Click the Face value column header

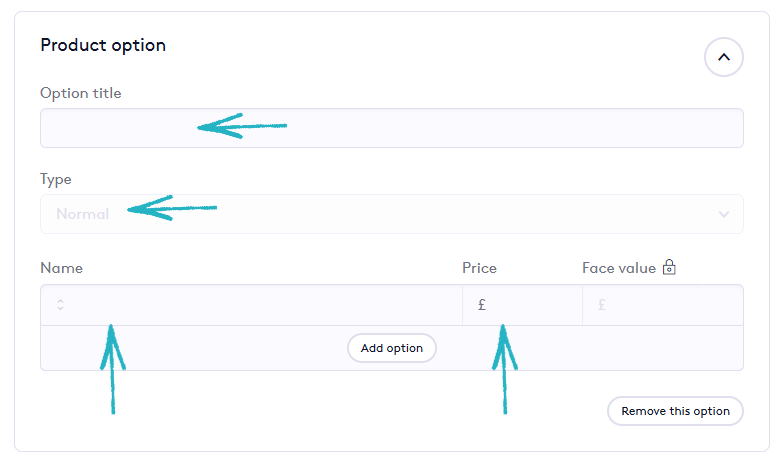point(619,268)
